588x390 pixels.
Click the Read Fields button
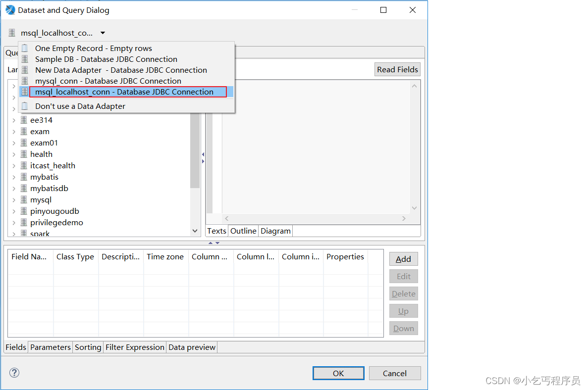pyautogui.click(x=397, y=70)
